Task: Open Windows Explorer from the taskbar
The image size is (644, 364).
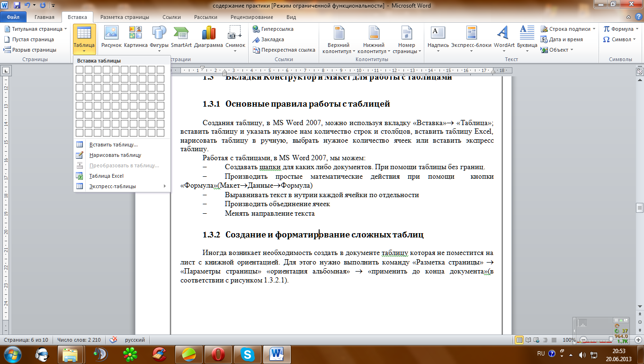Action: pyautogui.click(x=71, y=354)
